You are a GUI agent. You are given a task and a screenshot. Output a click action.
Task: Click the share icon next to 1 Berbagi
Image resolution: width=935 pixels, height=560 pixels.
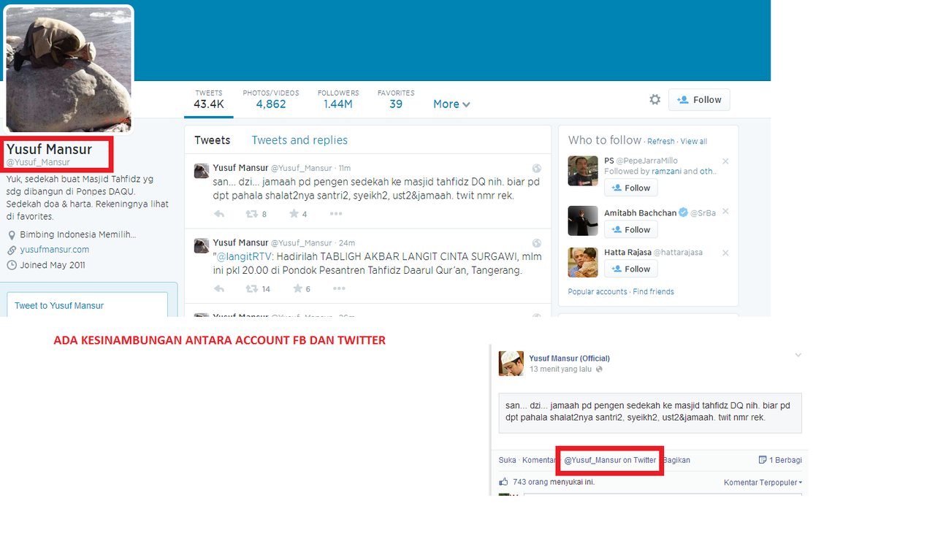point(763,460)
